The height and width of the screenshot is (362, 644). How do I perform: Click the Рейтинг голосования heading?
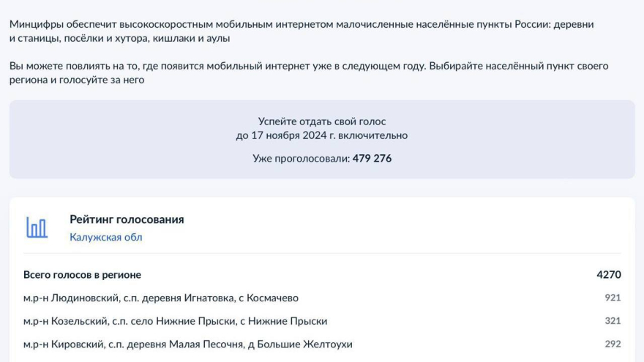coord(127,219)
